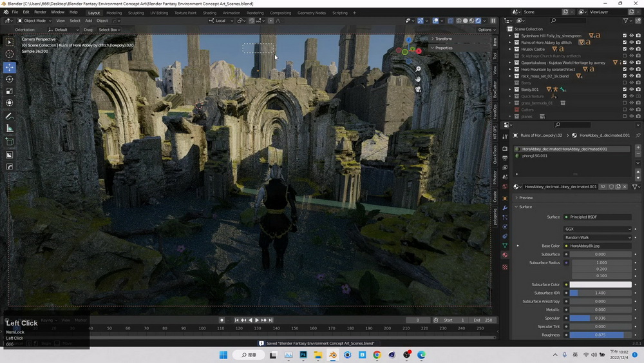Open the Material properties tab icon
Screen dimensions: 644x363
tap(505, 255)
